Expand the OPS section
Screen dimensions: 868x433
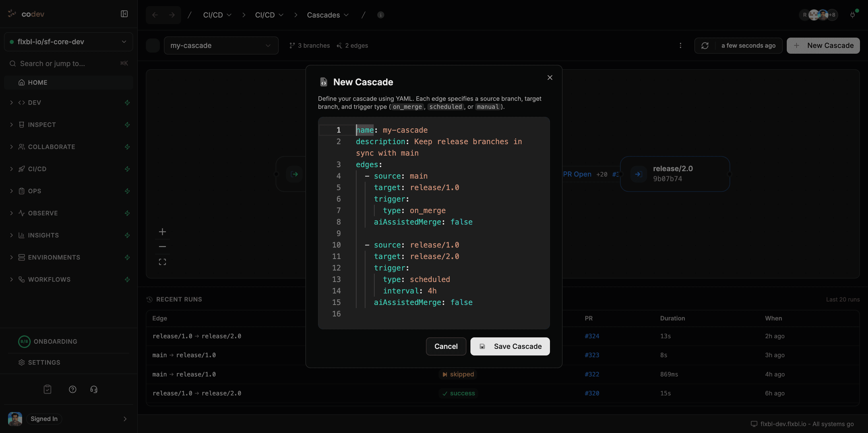(11, 191)
